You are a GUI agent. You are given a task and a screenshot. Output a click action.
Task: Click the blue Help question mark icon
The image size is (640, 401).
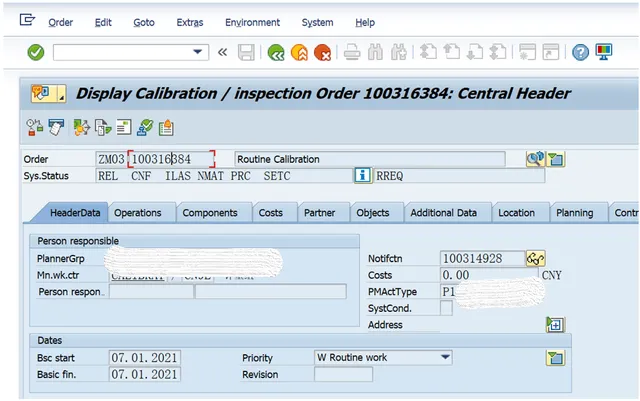[580, 52]
